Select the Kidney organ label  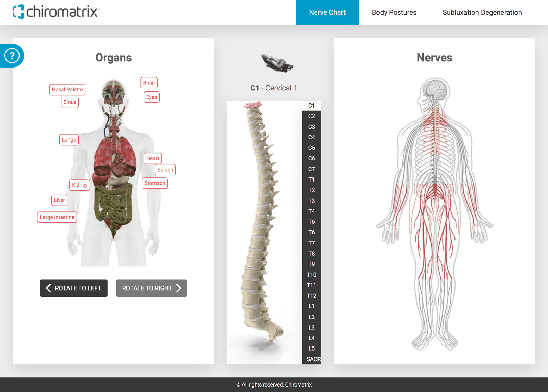79,185
